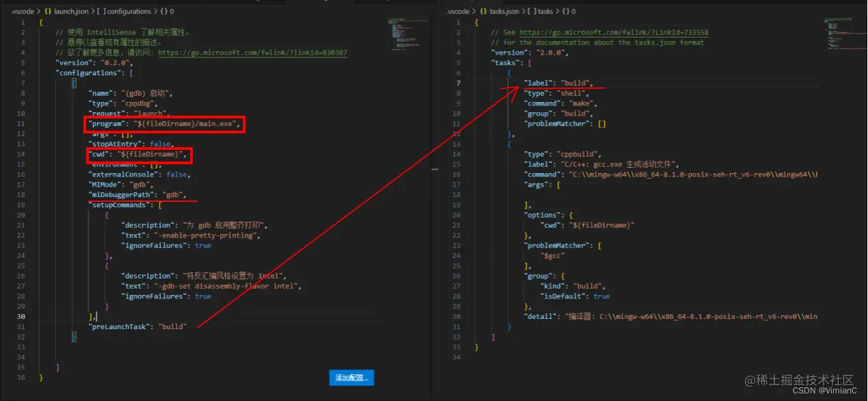Viewport: 868px width, 401px height.
Task: Click the "miDebuggerPath": "gdb" line
Action: [137, 194]
